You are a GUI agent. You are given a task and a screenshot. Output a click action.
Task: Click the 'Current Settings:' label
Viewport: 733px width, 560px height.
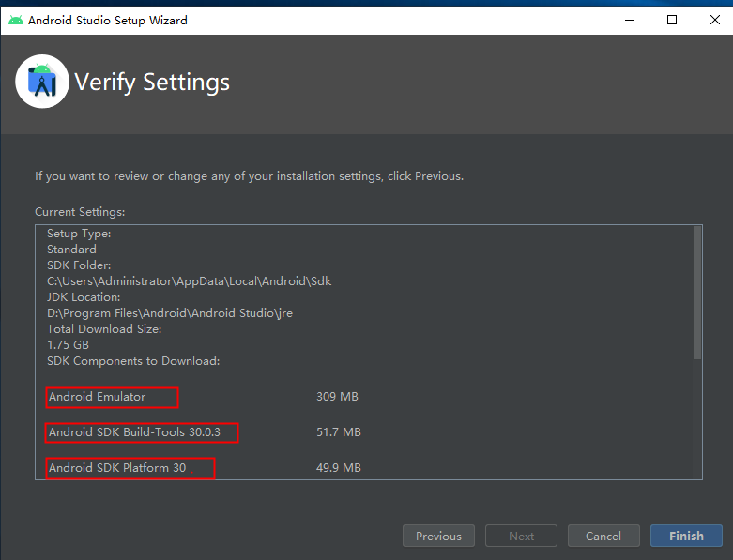(x=80, y=212)
